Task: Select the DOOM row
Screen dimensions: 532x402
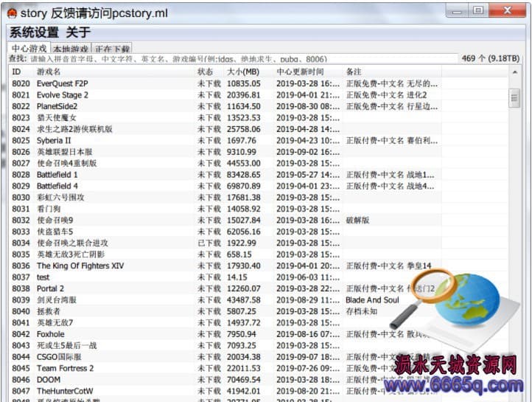Action: (x=259, y=380)
